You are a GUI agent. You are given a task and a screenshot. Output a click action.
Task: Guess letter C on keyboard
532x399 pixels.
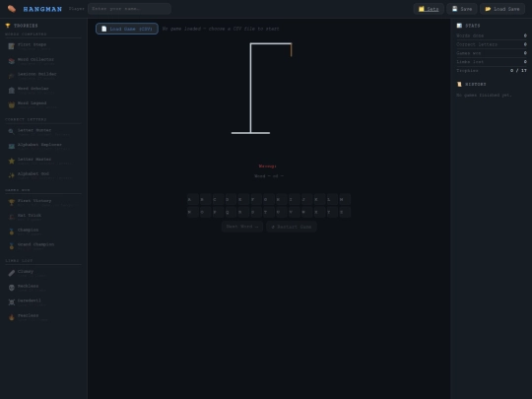[x=218, y=199]
